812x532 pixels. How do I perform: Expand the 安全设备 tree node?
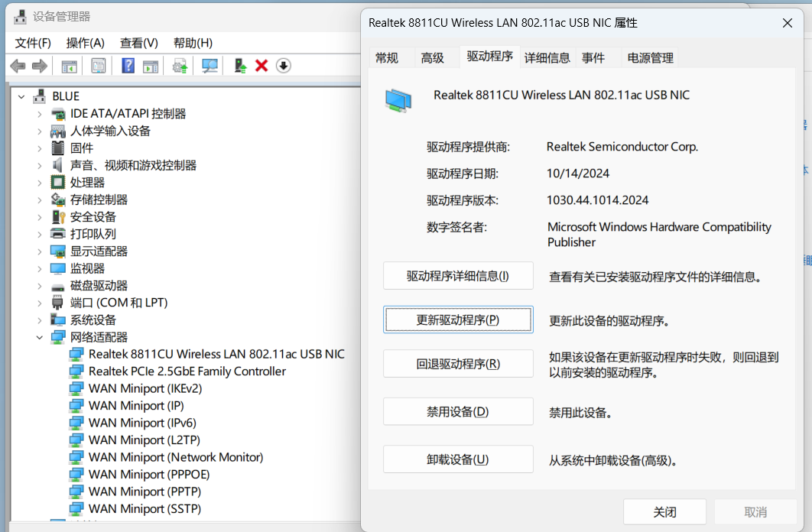(39, 217)
